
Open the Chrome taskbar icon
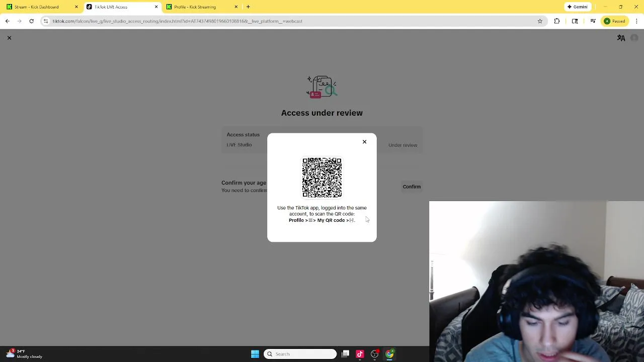(x=389, y=354)
